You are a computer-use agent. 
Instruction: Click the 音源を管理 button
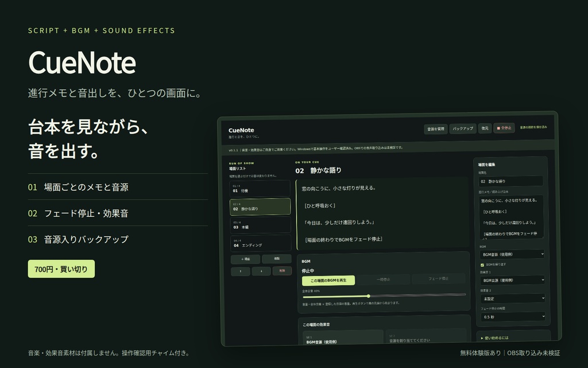435,129
